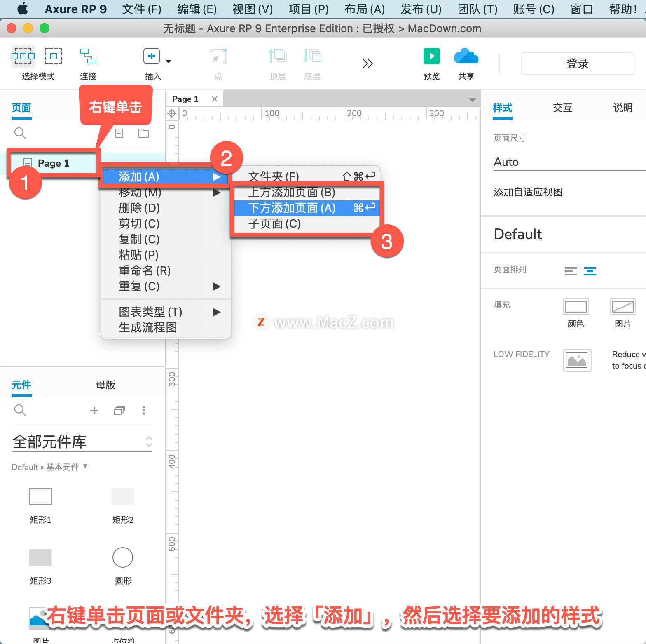Select the Rectangle 1 widget
The image size is (646, 644).
(40, 496)
